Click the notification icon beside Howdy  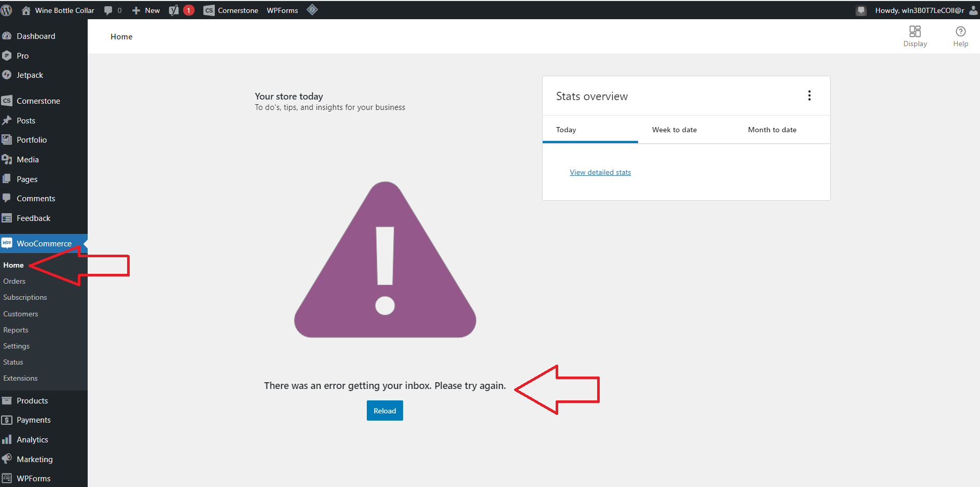click(x=861, y=10)
